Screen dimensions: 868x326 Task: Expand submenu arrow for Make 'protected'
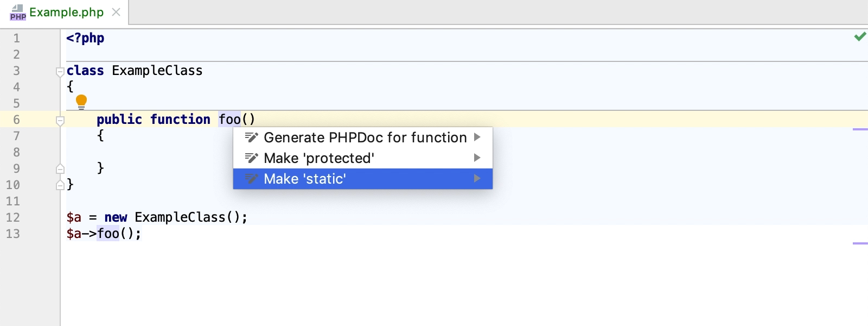pyautogui.click(x=477, y=158)
